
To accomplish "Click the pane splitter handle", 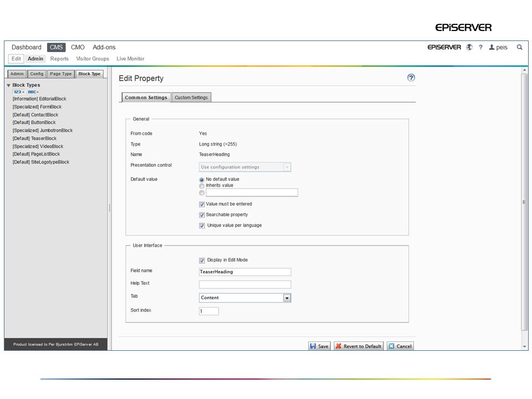I will [x=110, y=208].
